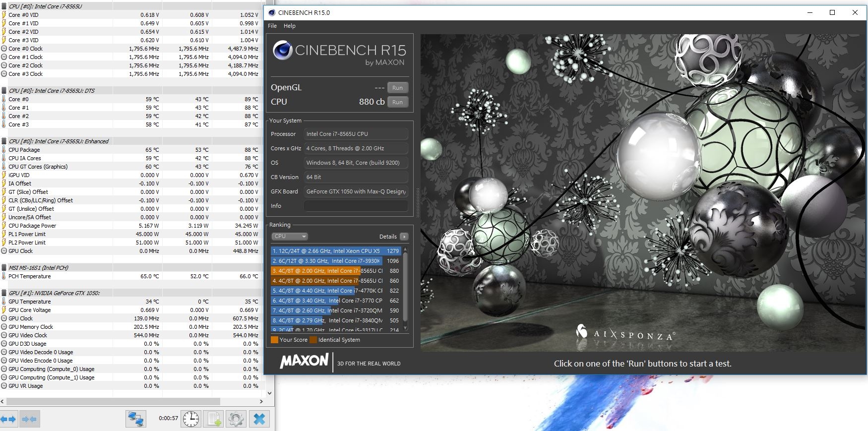The height and width of the screenshot is (431, 868).
Task: Close HWiNFO sensors with blue X
Action: click(259, 419)
